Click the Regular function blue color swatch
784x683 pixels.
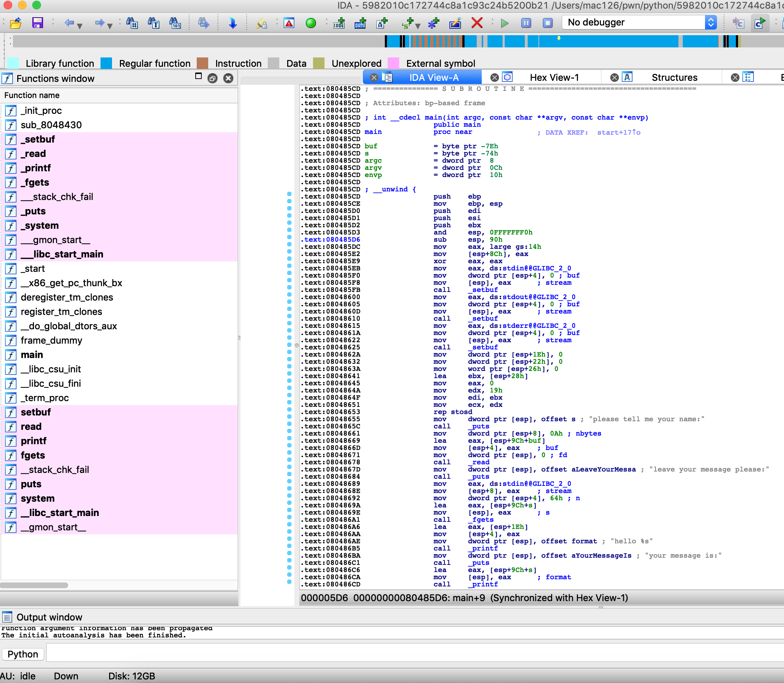(x=106, y=63)
